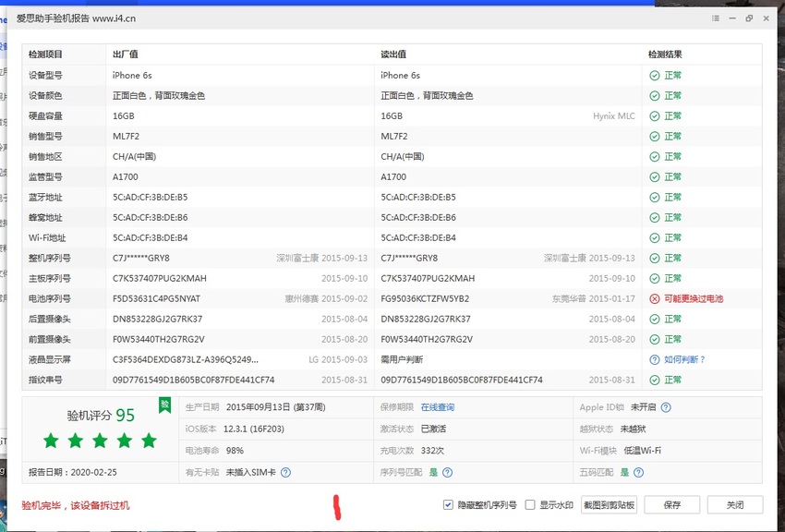Select factory value A1700 cell

pos(126,177)
